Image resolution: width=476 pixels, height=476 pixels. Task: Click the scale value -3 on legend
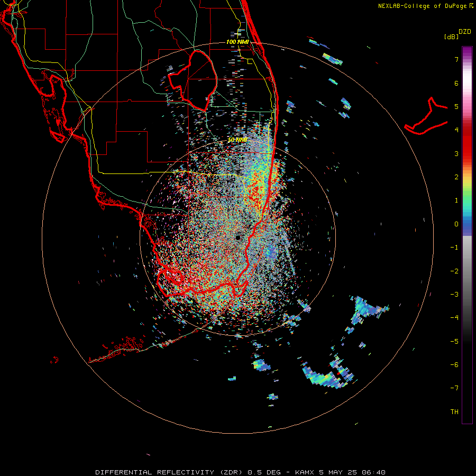pyautogui.click(x=454, y=295)
